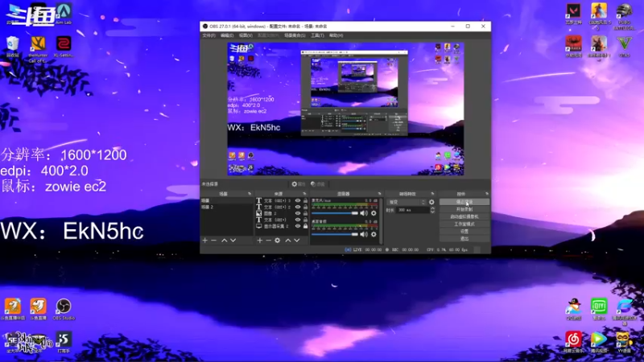The image size is (644, 362).
Task: Pop out the 混音器 Audio Mixer dock
Action: click(379, 194)
